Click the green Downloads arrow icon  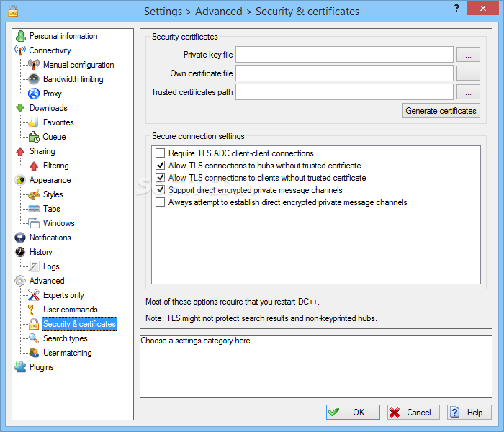(20, 108)
